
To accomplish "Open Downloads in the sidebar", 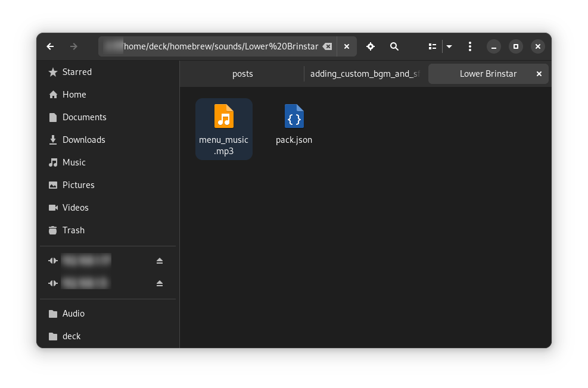I will [x=108, y=140].
